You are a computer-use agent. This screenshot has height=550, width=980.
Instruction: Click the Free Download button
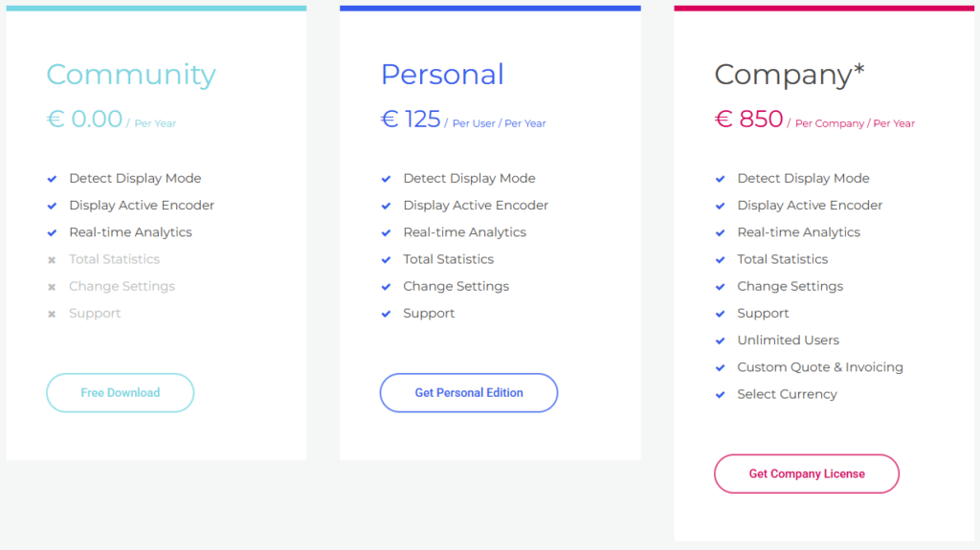point(121,393)
